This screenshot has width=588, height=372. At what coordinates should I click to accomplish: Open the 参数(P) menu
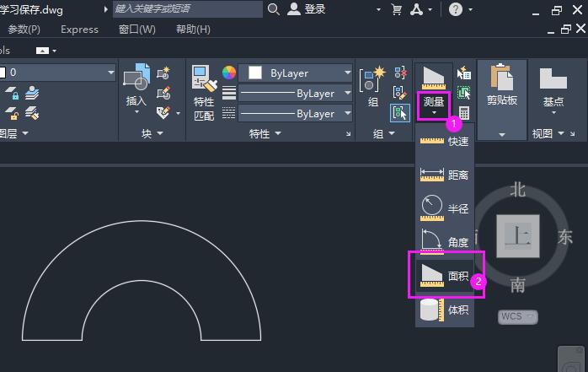tap(24, 30)
